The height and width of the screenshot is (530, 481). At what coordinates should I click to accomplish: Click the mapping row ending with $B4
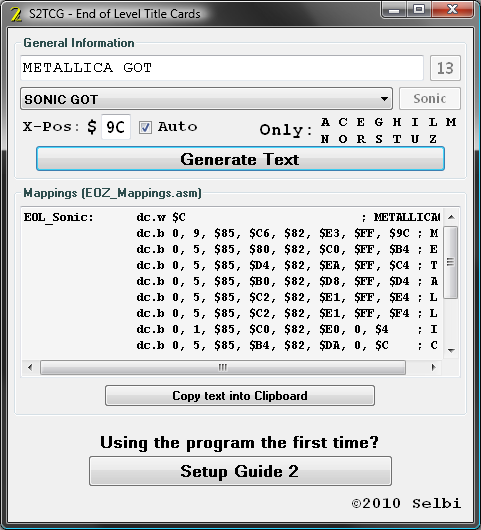pos(287,249)
